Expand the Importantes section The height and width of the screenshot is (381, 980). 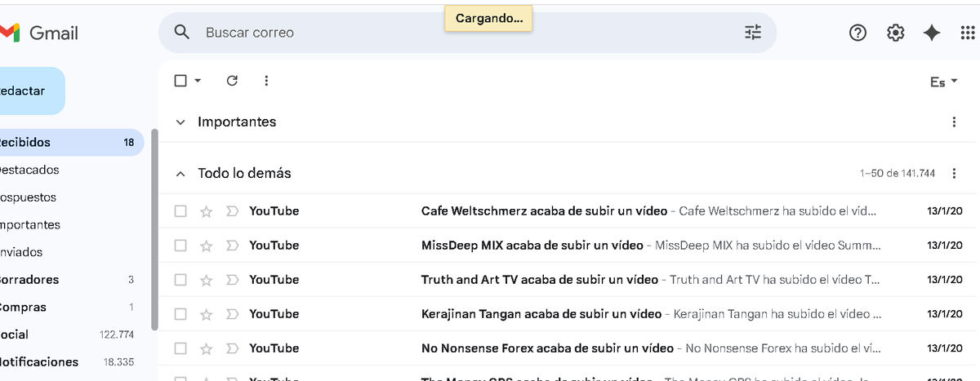[180, 122]
